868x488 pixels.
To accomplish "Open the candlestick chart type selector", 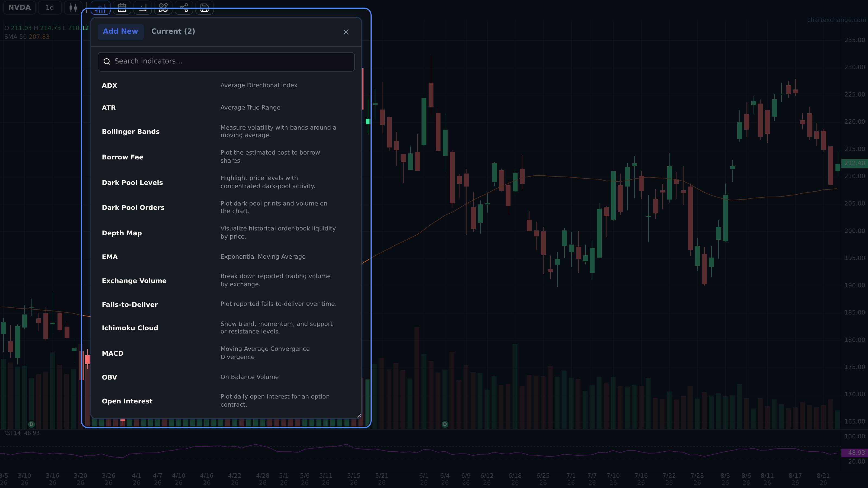I will tap(73, 7).
